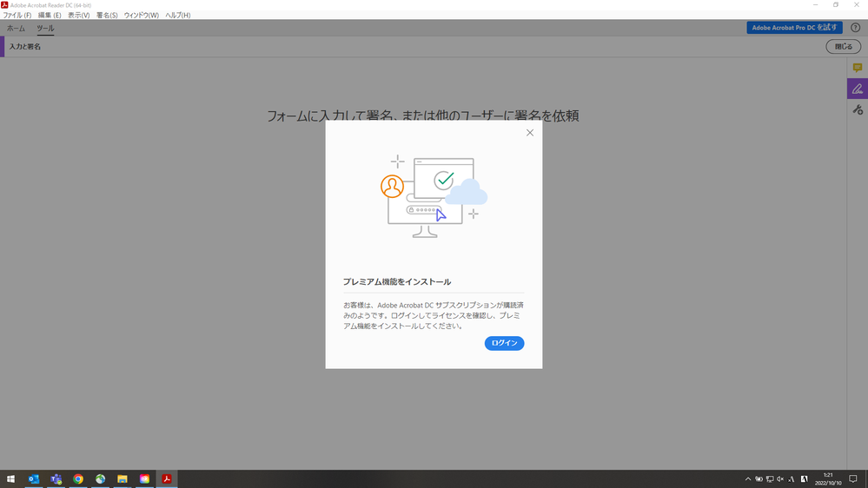
Task: Open the Windows Start menu
Action: coord(10,479)
